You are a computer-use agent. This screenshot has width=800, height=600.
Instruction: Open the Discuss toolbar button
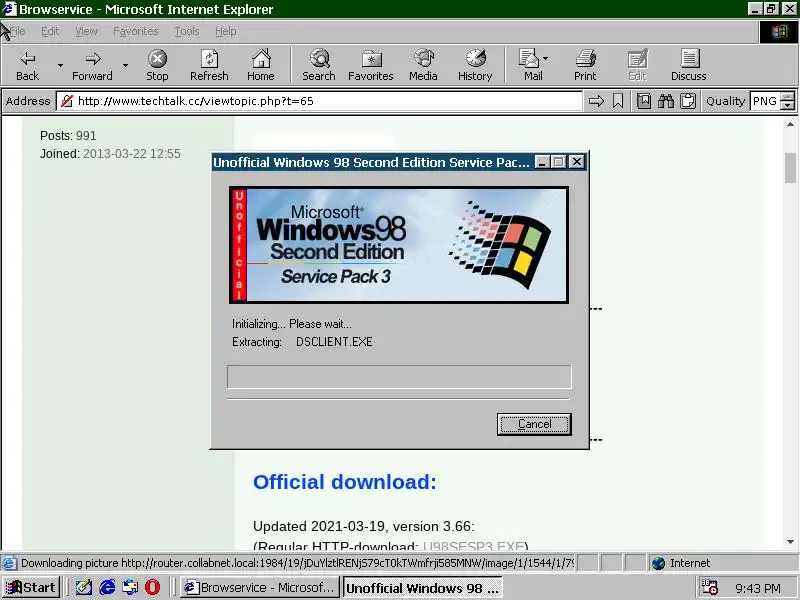coord(689,65)
